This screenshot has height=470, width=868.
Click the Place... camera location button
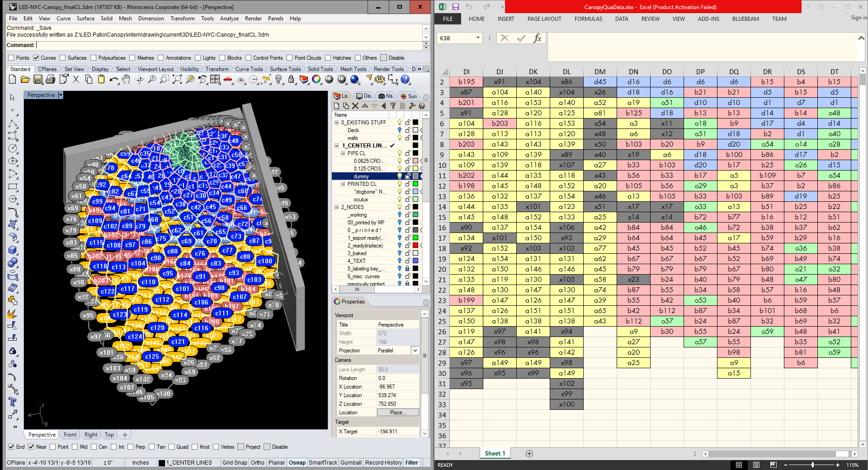398,413
